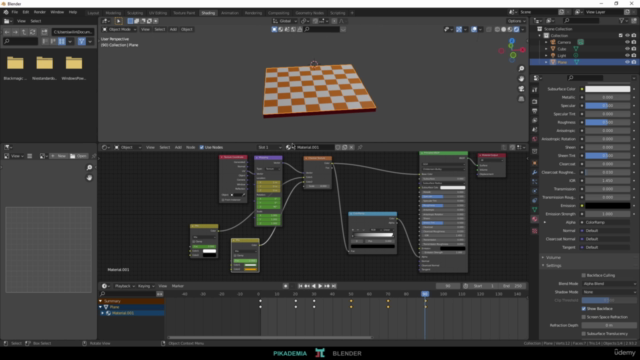Click the current frame marker 90 on the timeline
640x360 pixels.
[x=425, y=294]
